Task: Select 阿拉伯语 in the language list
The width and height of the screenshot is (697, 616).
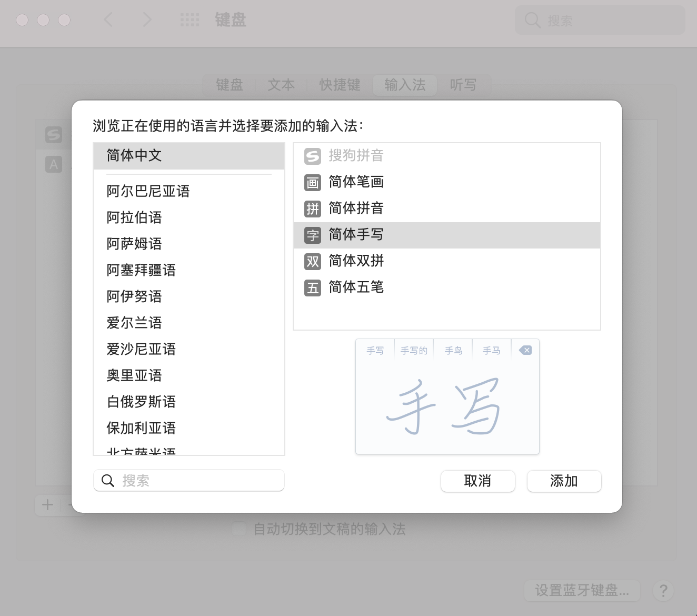Action: pos(134,217)
